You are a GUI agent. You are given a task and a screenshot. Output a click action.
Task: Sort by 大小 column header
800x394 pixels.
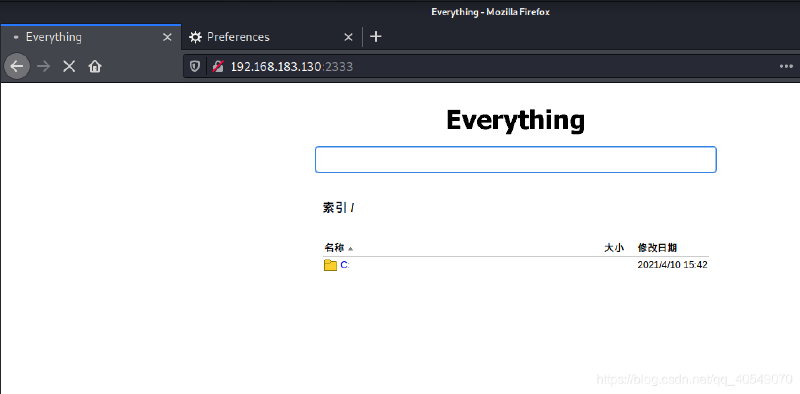point(614,248)
